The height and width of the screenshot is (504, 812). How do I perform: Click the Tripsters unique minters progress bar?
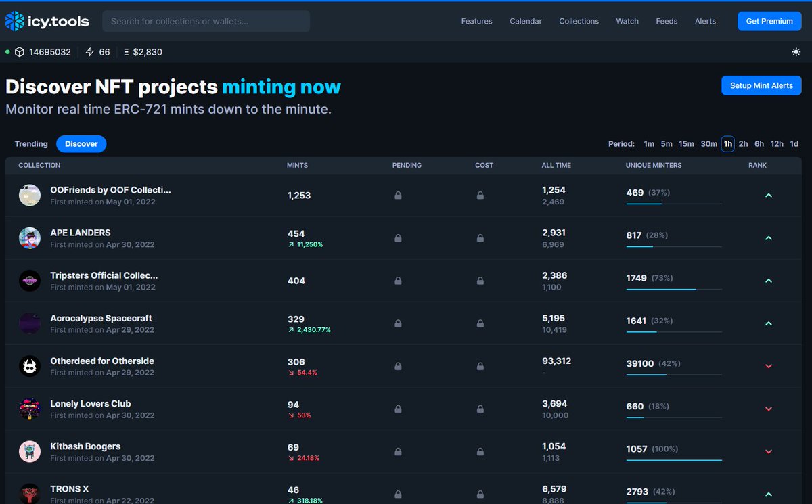click(x=674, y=289)
